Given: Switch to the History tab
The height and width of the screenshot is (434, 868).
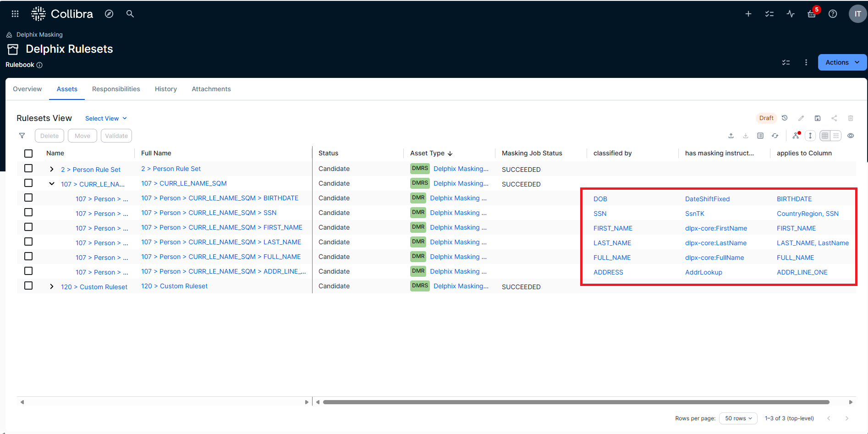Looking at the screenshot, I should (165, 89).
